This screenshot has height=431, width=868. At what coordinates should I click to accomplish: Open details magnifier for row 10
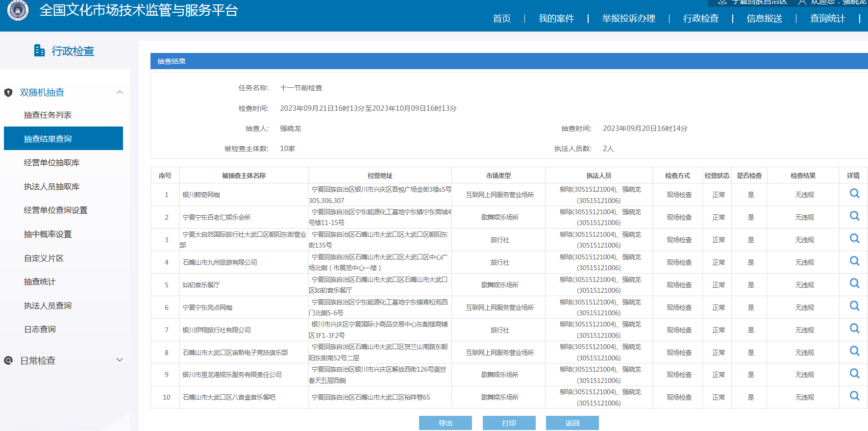854,396
